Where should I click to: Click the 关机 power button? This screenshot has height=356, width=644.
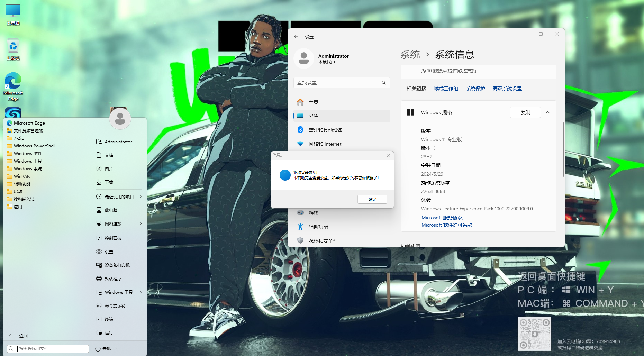pos(103,348)
